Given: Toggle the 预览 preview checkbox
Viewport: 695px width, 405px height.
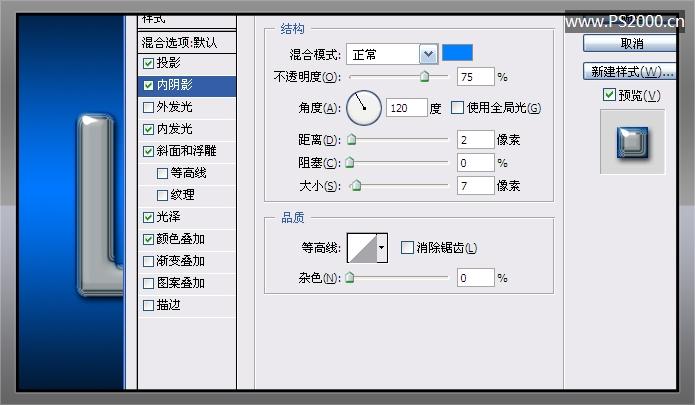Looking at the screenshot, I should point(609,94).
